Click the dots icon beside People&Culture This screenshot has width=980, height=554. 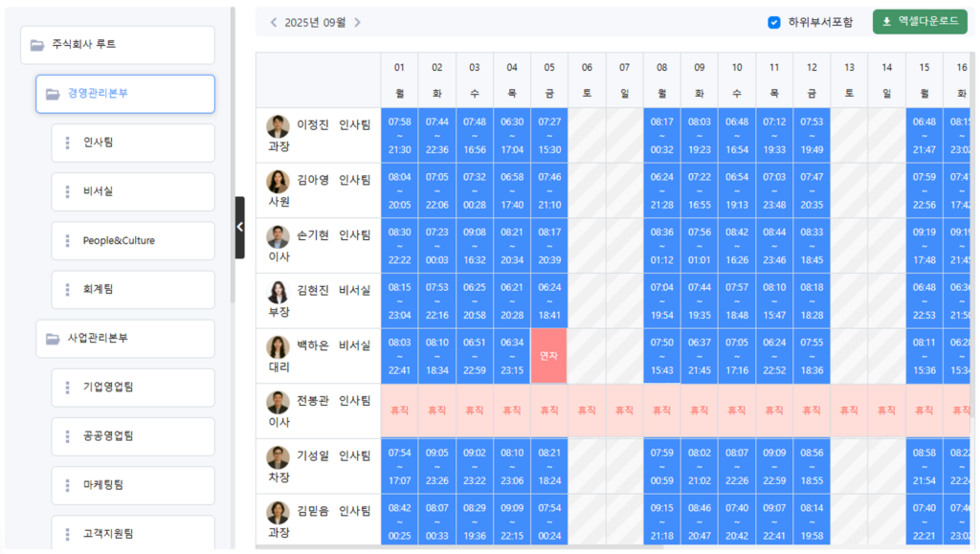click(67, 240)
